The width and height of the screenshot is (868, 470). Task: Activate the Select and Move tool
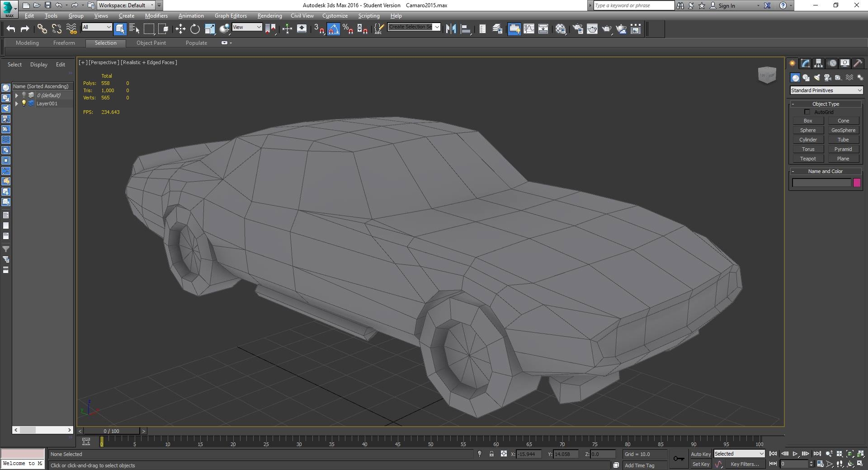click(x=180, y=29)
